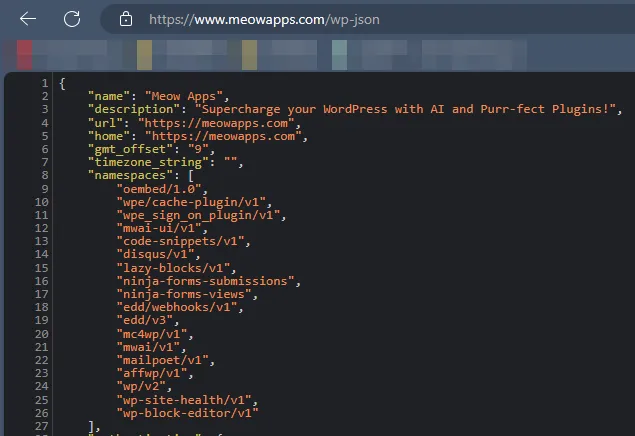Select the "url" value https://meowapps.com
The height and width of the screenshot is (436, 635).
[x=216, y=123]
